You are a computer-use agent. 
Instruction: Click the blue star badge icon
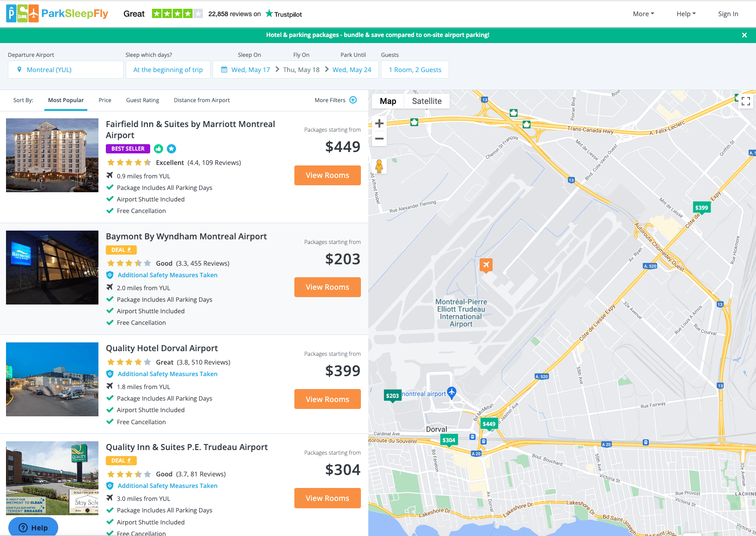171,149
